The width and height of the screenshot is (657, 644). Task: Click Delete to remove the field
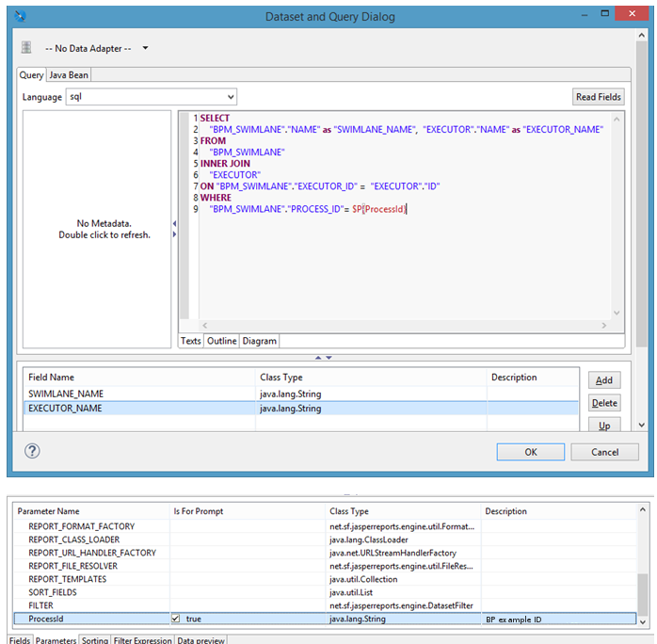604,403
